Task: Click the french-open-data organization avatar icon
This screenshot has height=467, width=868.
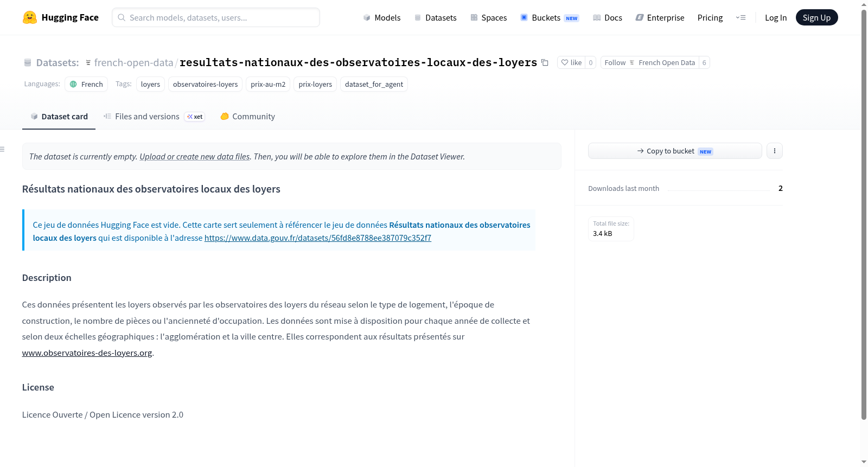Action: [x=88, y=62]
